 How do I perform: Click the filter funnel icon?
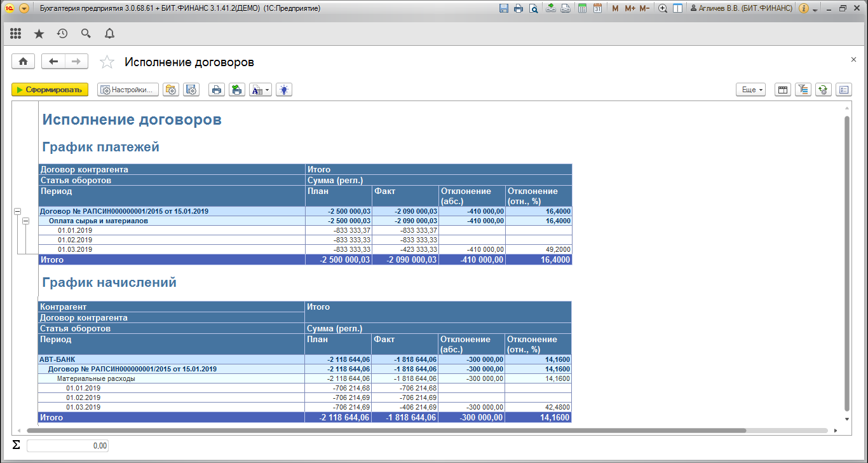point(803,90)
